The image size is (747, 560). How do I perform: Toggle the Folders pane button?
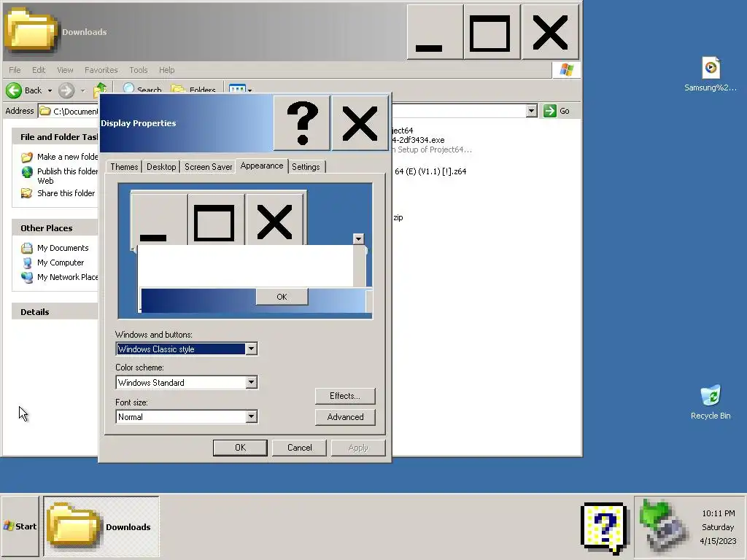pos(193,90)
